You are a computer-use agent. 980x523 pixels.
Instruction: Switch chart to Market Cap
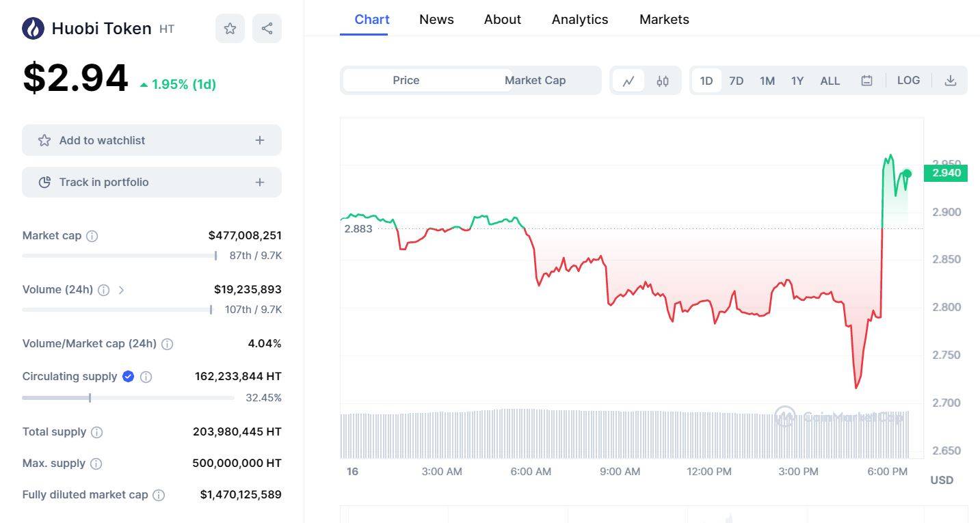[535, 80]
